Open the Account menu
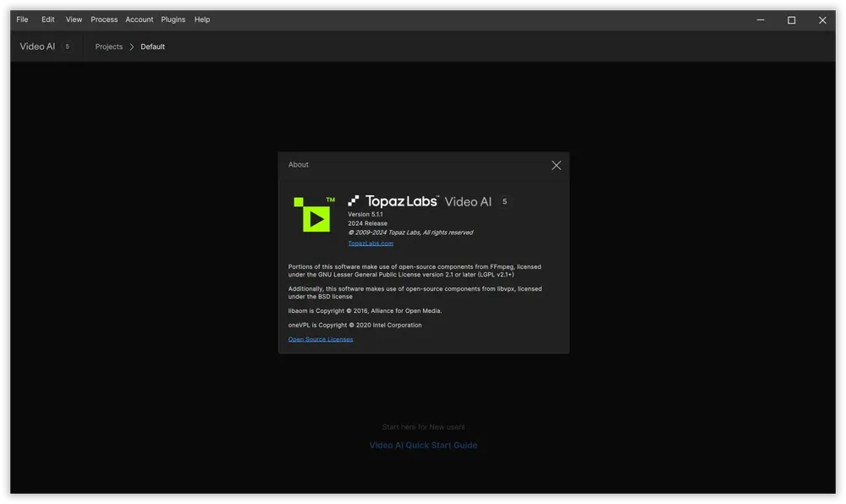Viewport: 846px width, 504px height. pyautogui.click(x=140, y=19)
